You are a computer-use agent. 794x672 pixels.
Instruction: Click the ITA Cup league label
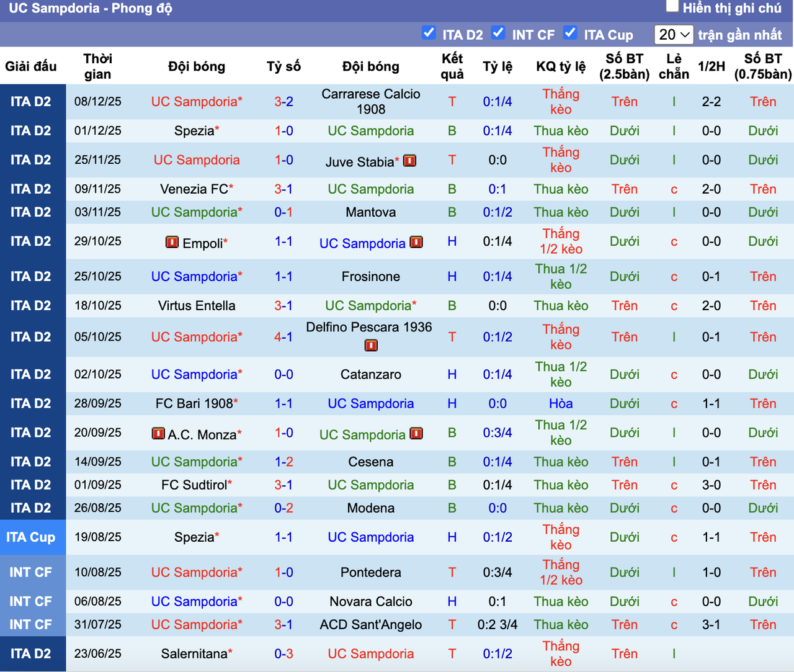(31, 537)
